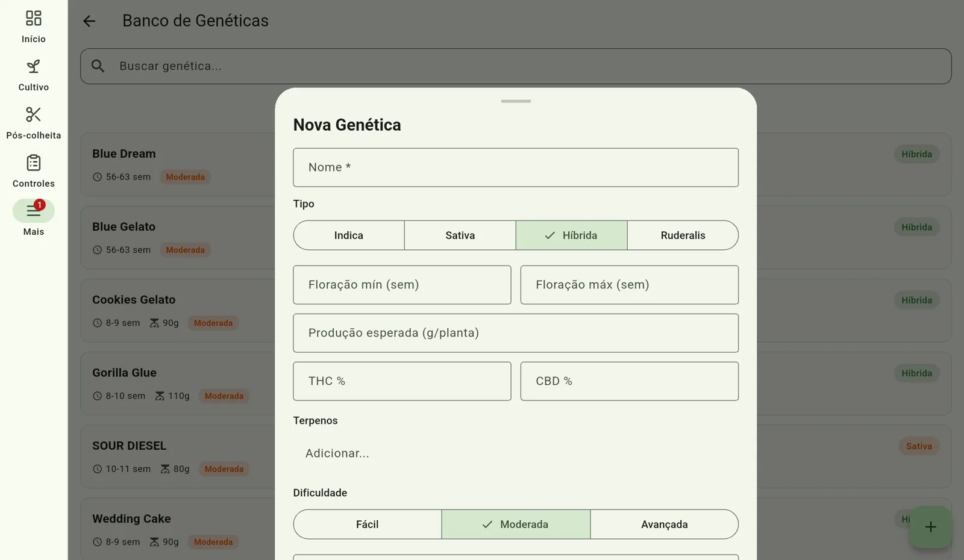964x560 pixels.
Task: Click Híbrida badge on Cookies Gelato row
Action: [x=916, y=300]
